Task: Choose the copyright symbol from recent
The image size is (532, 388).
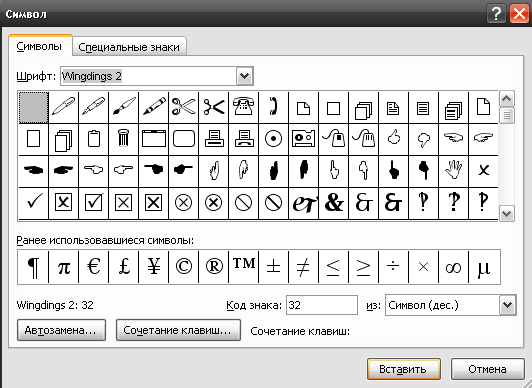Action: coord(184,267)
